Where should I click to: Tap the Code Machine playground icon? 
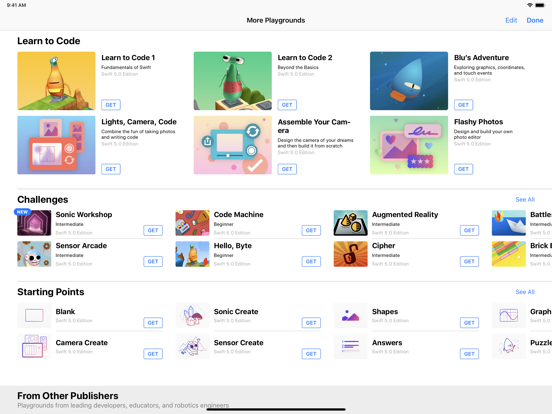pos(192,223)
